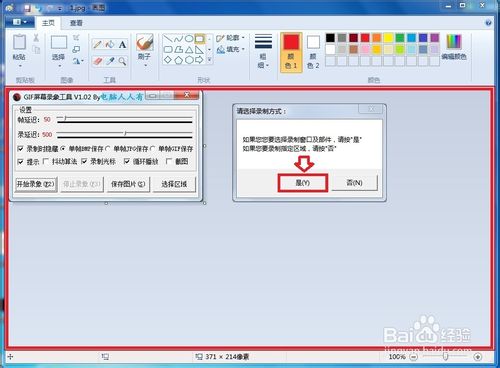Click the zoom in plus button
500x368 pixels.
[x=478, y=357]
